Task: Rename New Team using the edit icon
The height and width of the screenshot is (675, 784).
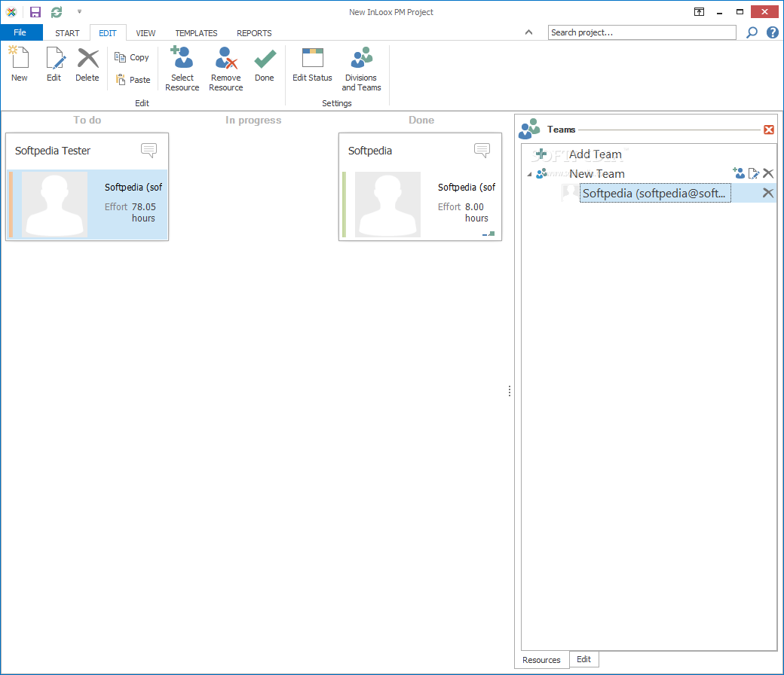Action: [x=754, y=173]
